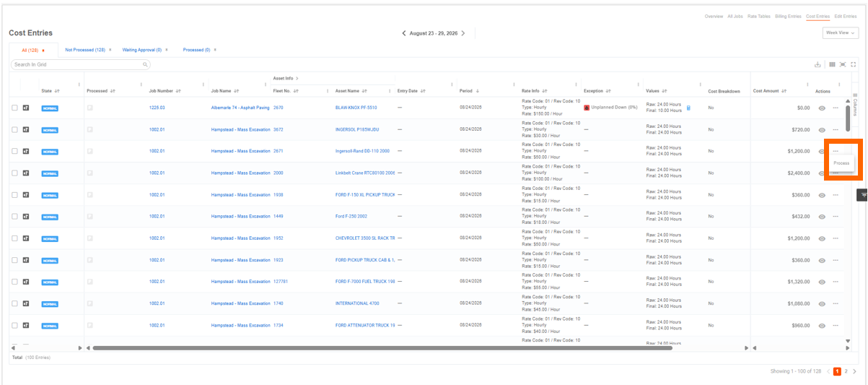Open job number 1225.03 link
This screenshot has height=385, width=868.
(157, 108)
